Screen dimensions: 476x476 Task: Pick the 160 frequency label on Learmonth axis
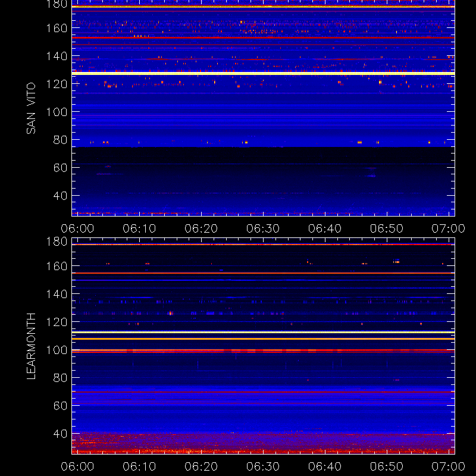[57, 266]
